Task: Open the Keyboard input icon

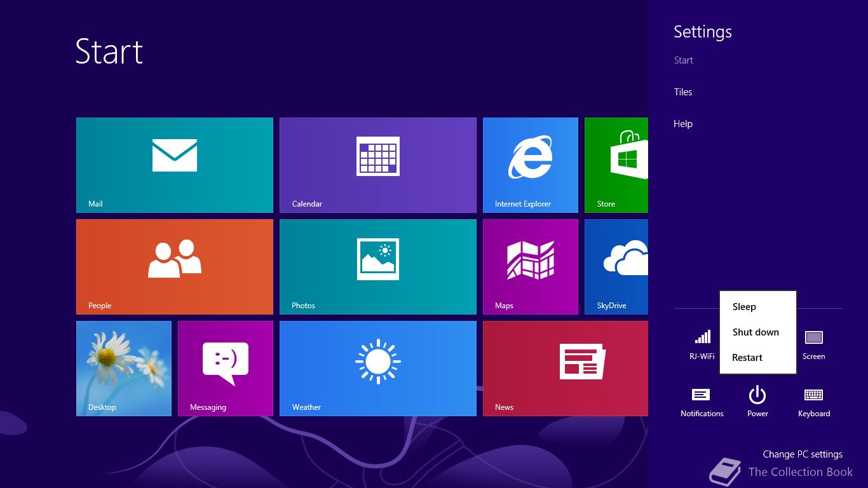Action: tap(814, 402)
